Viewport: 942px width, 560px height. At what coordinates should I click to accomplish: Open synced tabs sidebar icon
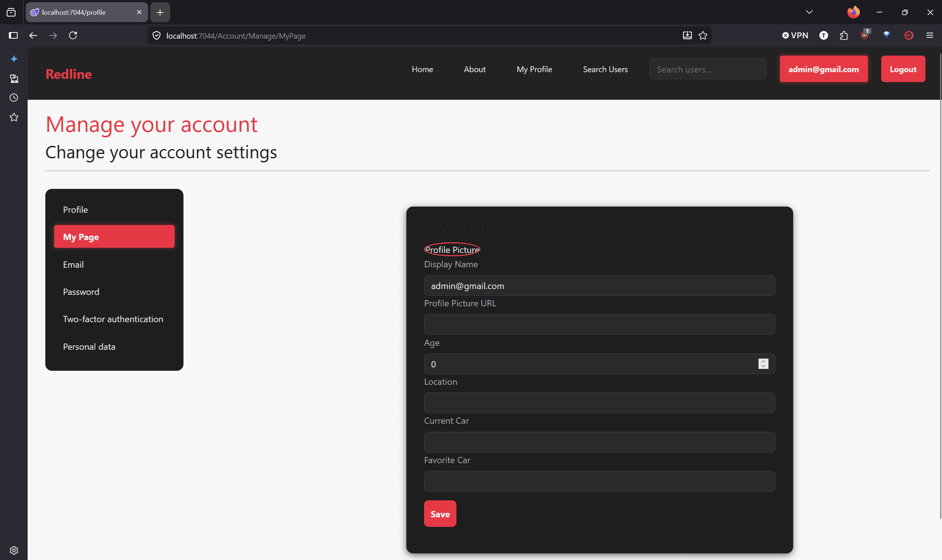coord(14,78)
